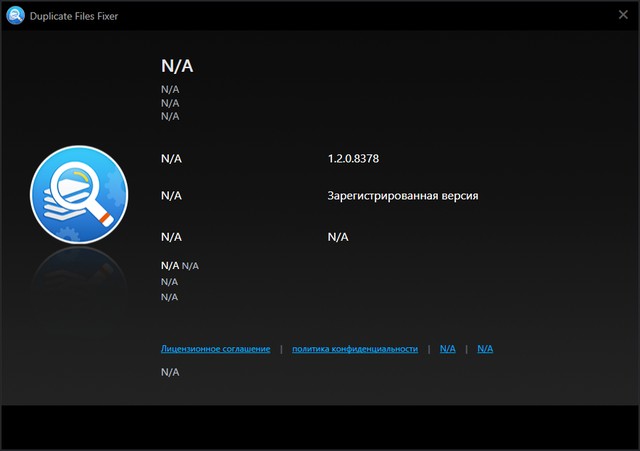Click the version number 1.2.0.8378
The width and height of the screenshot is (640, 451).
[x=353, y=159]
